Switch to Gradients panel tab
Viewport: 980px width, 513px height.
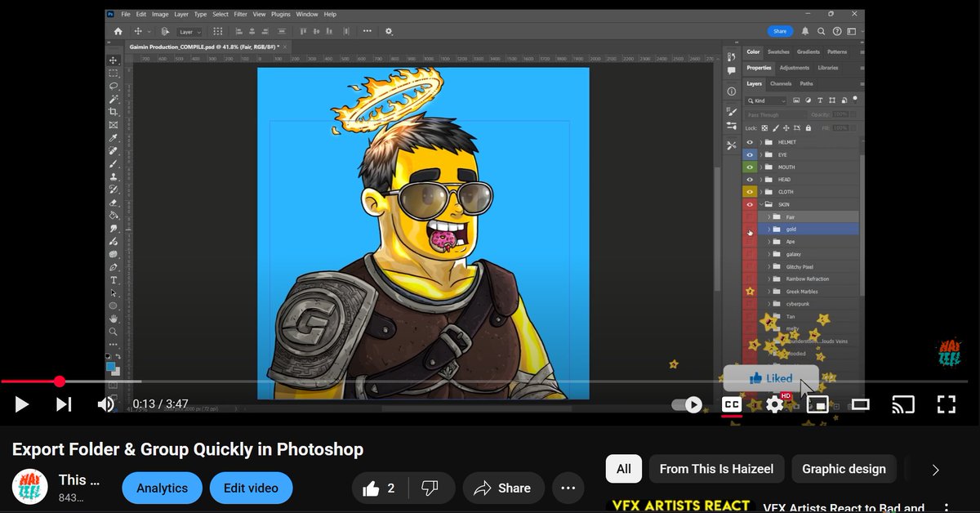coord(808,51)
